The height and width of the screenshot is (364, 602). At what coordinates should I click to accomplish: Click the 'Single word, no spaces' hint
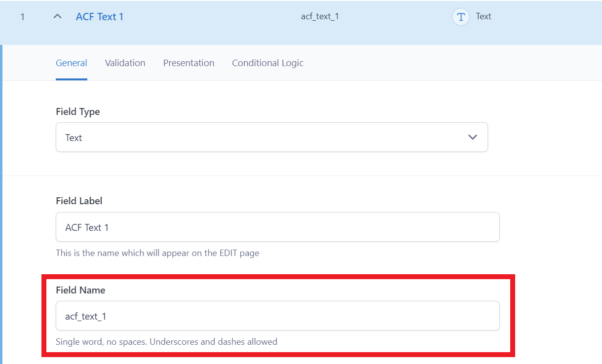pos(166,341)
